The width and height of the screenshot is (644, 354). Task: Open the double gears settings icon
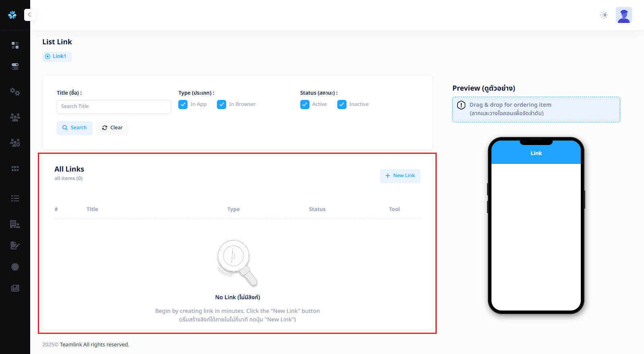15,92
